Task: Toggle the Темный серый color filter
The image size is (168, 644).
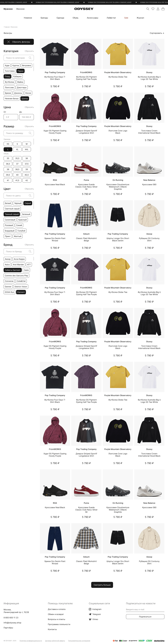Action: [x=12, y=214]
